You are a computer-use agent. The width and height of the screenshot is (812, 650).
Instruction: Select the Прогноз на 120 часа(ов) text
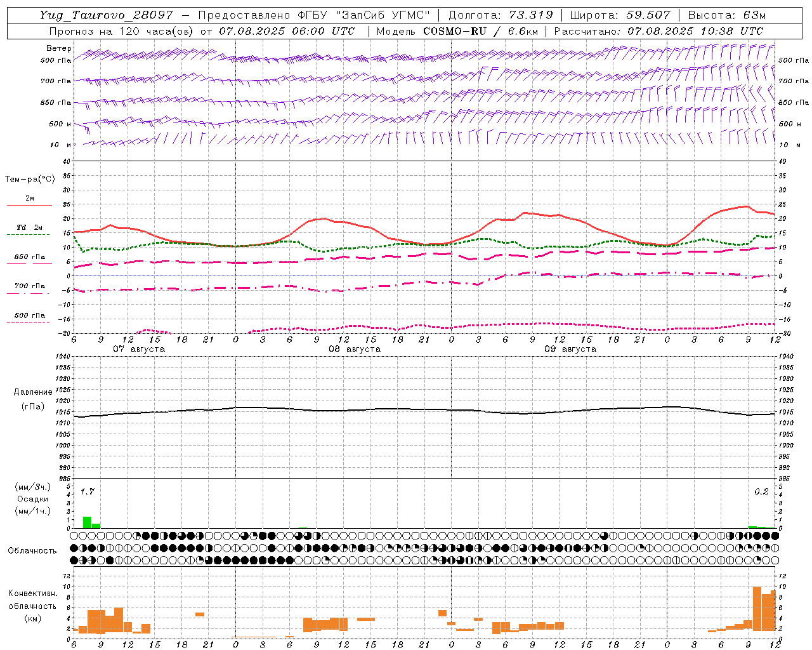coord(122,31)
